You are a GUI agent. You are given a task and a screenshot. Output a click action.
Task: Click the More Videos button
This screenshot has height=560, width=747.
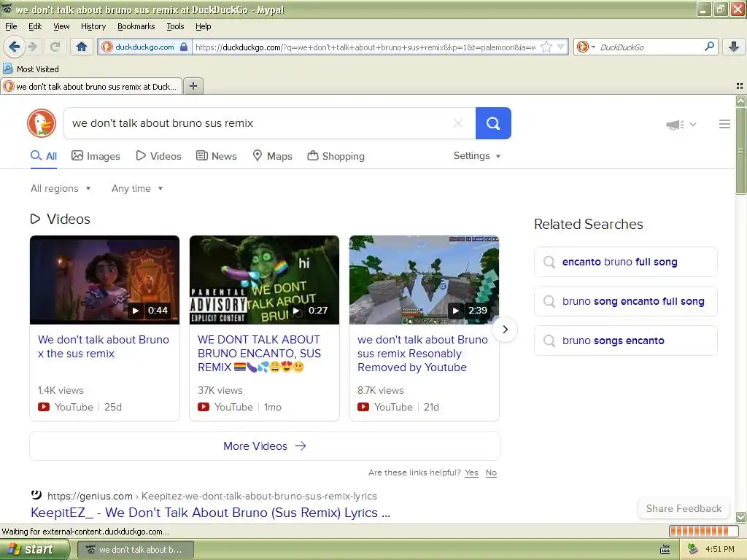click(x=264, y=446)
